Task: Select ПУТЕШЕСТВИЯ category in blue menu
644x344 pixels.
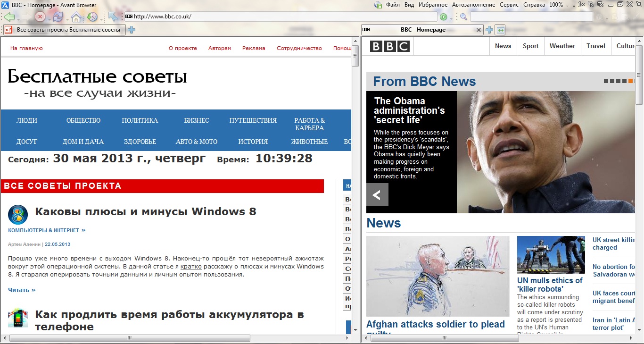Action: [253, 120]
